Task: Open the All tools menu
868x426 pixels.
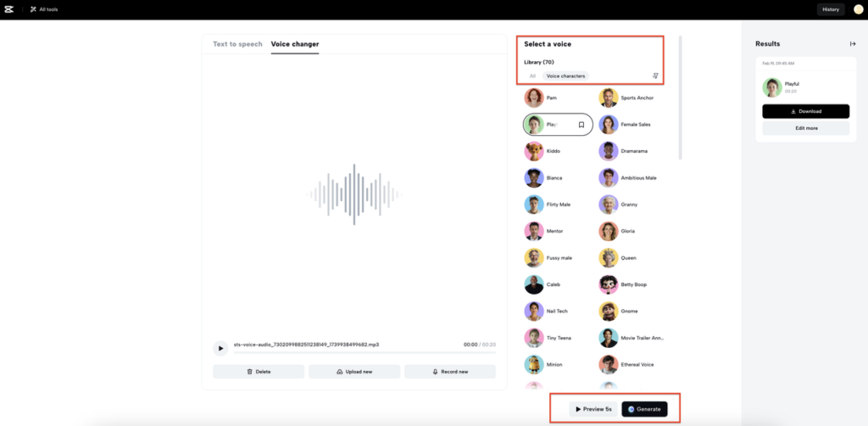Action: pos(44,9)
